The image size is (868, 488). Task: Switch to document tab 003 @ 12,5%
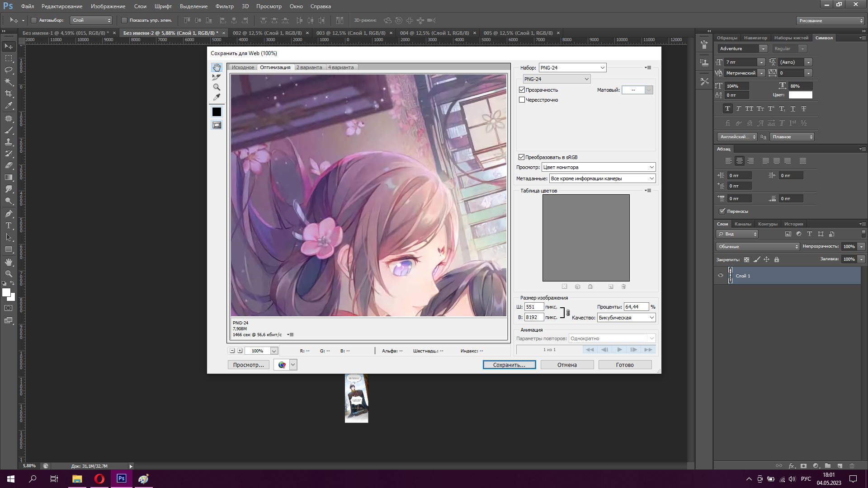[x=351, y=33]
